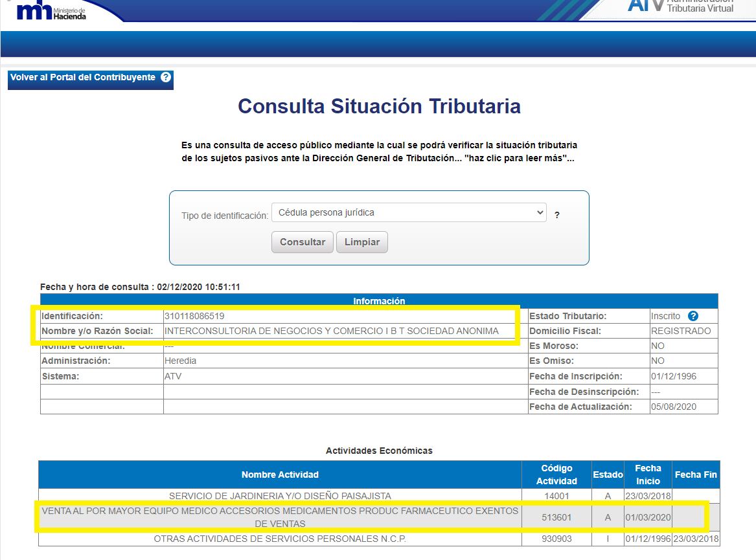Click the Estado column header

[x=608, y=475]
